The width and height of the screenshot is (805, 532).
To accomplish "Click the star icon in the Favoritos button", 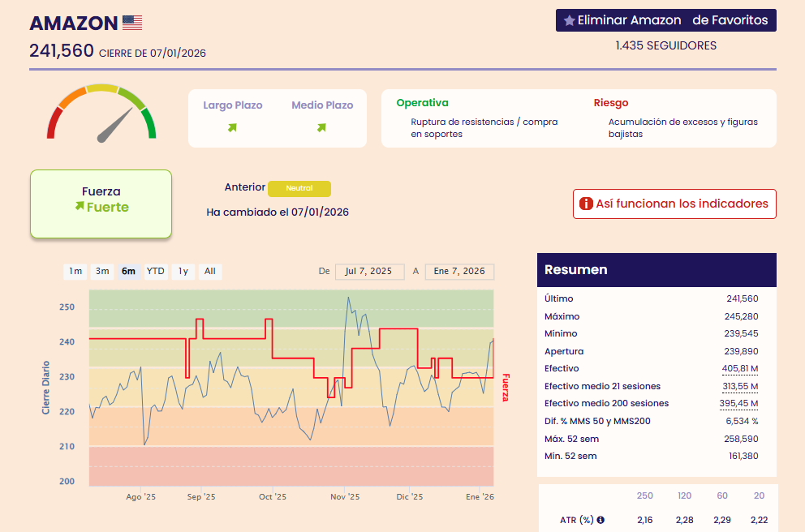I will (x=569, y=20).
